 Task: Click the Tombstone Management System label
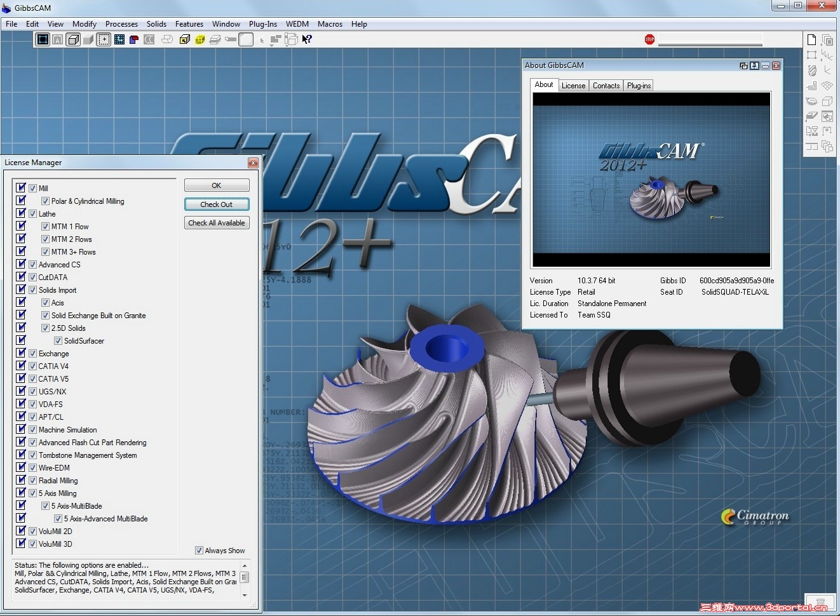point(88,455)
